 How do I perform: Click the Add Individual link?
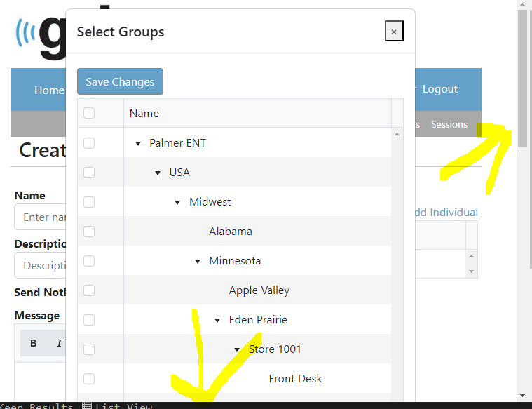[444, 212]
